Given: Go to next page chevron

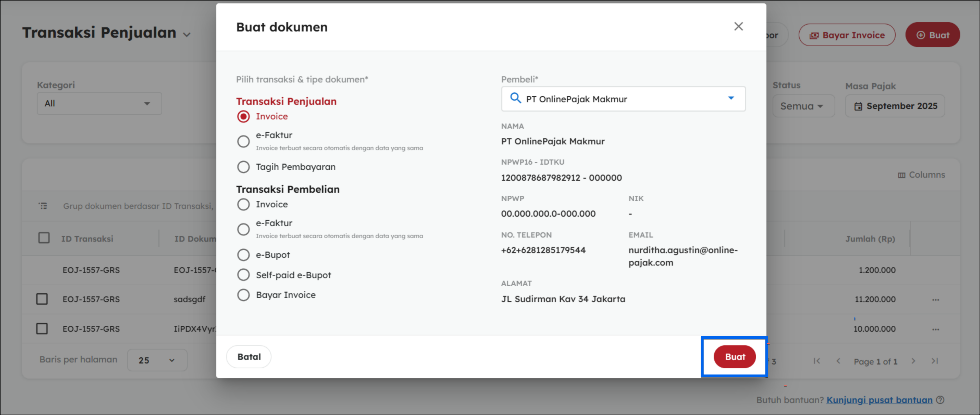Looking at the screenshot, I should point(913,361).
